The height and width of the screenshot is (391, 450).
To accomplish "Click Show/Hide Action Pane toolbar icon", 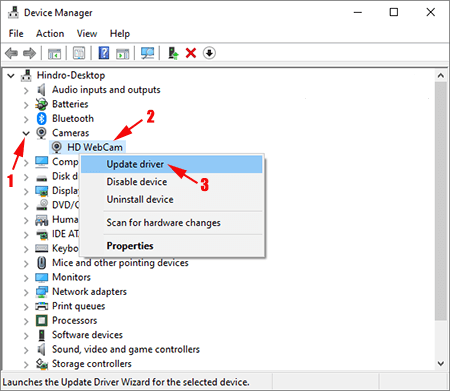I will point(123,53).
